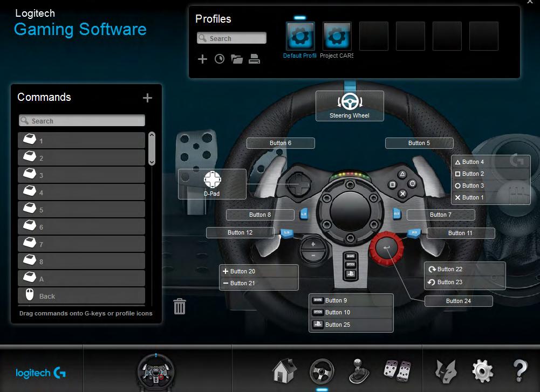Select command '6' in the Commands list
The image size is (540, 392).
coord(81,226)
